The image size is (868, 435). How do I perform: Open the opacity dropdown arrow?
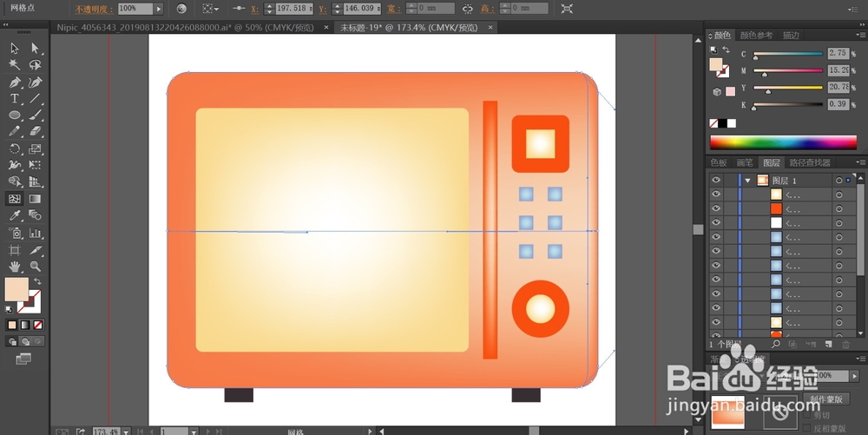(159, 9)
